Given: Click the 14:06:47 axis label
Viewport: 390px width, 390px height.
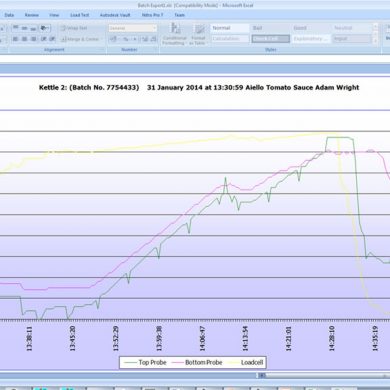Looking at the screenshot, I should 202,339.
